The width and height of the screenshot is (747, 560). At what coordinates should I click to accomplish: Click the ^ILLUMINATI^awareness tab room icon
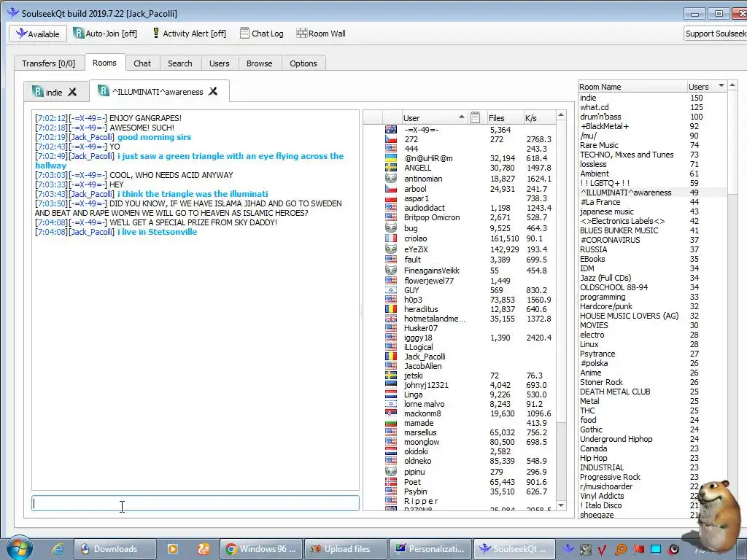[x=103, y=90]
